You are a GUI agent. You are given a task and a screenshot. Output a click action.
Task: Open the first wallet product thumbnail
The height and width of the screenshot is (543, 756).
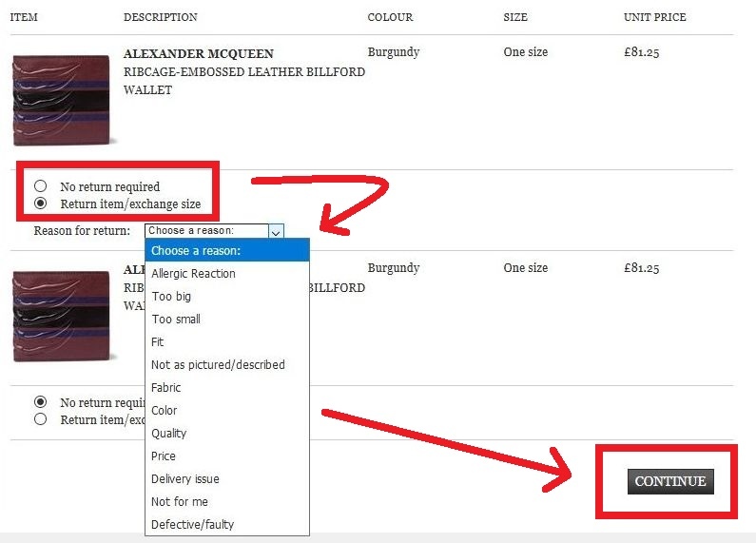pos(62,100)
